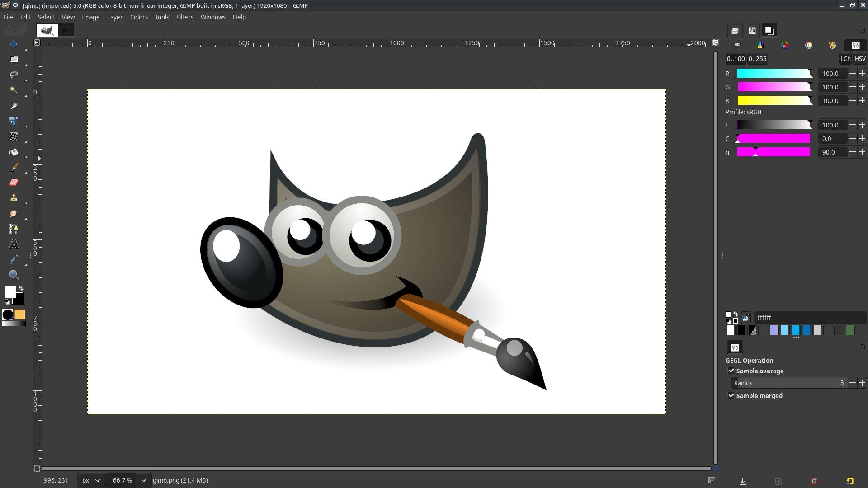Choose the black color history swatch
This screenshot has width=868, height=488.
(x=741, y=330)
